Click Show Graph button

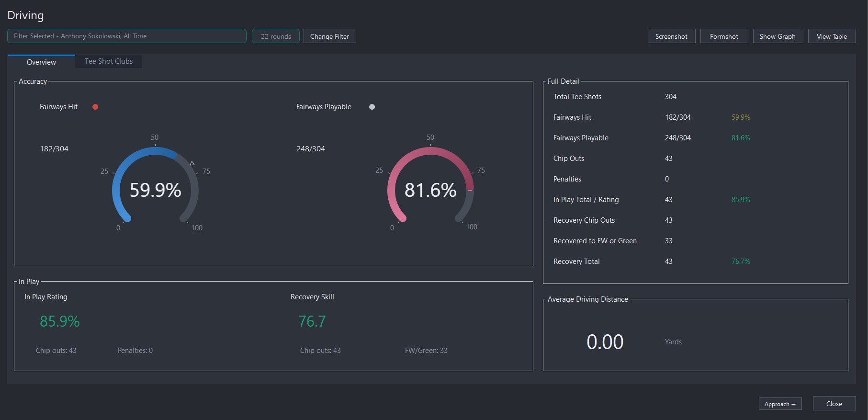point(778,36)
